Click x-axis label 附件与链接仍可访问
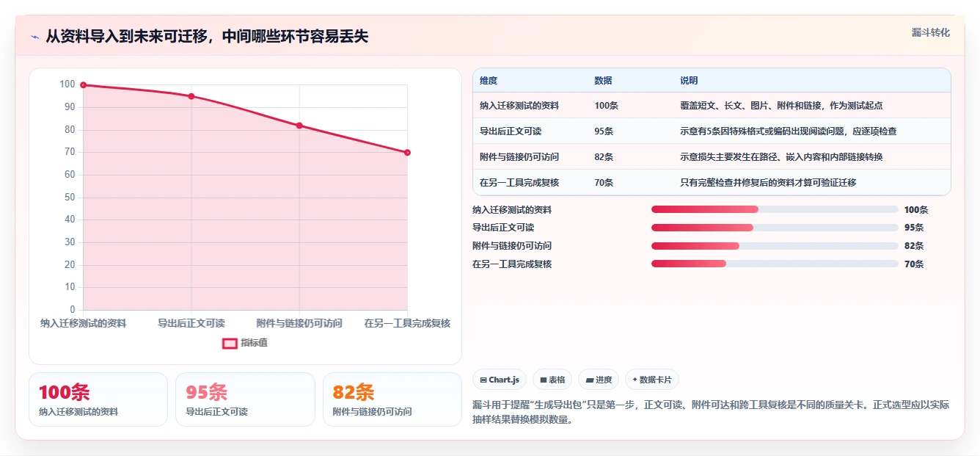Image resolution: width=980 pixels, height=456 pixels. pyautogui.click(x=299, y=323)
